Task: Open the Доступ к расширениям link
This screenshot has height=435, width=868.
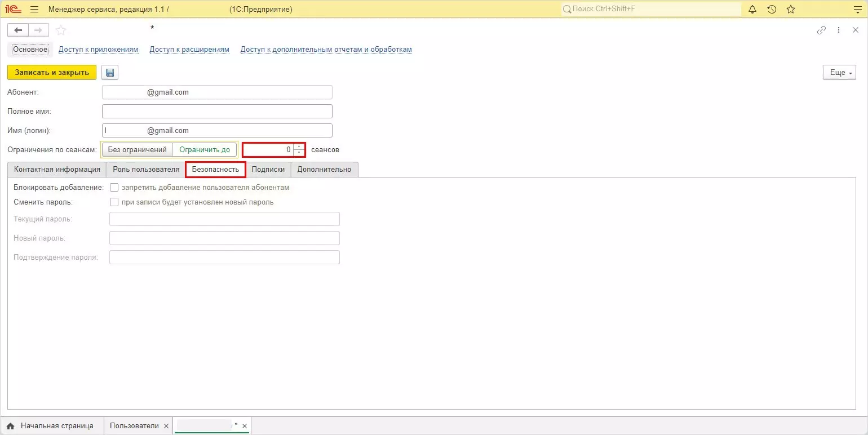Action: click(x=189, y=50)
